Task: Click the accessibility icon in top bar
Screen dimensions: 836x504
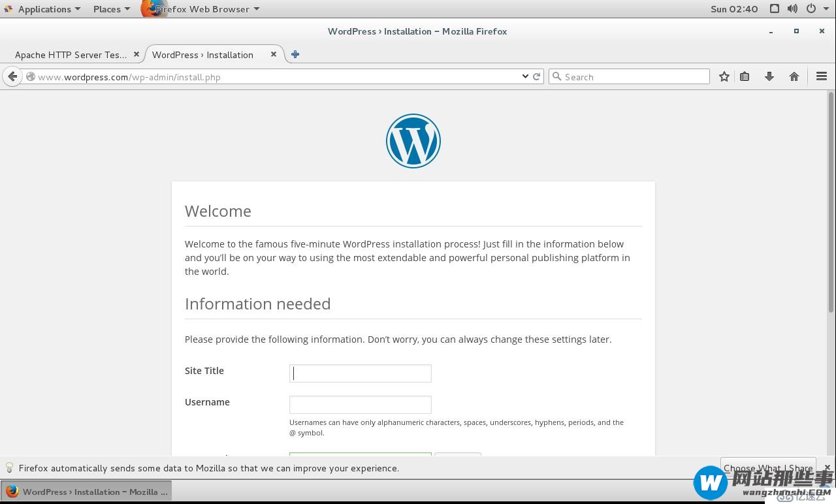Action: (x=774, y=9)
